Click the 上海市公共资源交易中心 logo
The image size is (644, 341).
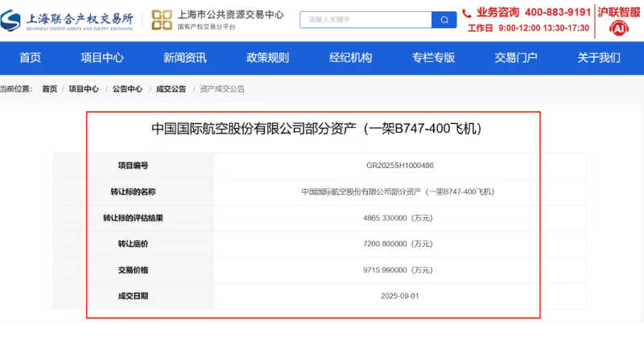pos(217,19)
